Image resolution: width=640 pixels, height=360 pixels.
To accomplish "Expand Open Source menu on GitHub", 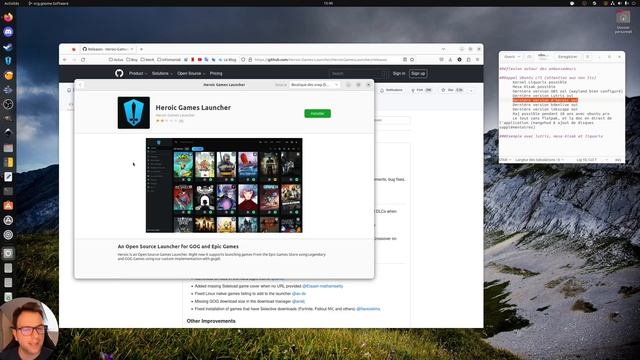I will click(191, 73).
